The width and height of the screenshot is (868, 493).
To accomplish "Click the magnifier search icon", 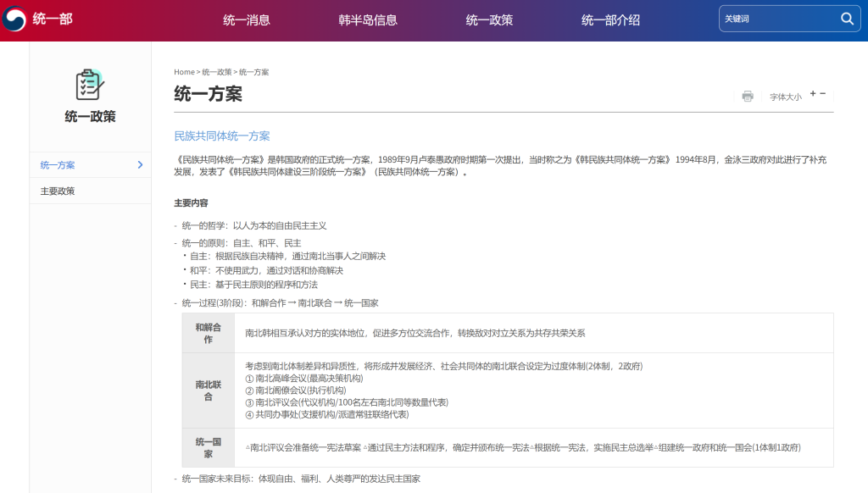I will pyautogui.click(x=847, y=19).
